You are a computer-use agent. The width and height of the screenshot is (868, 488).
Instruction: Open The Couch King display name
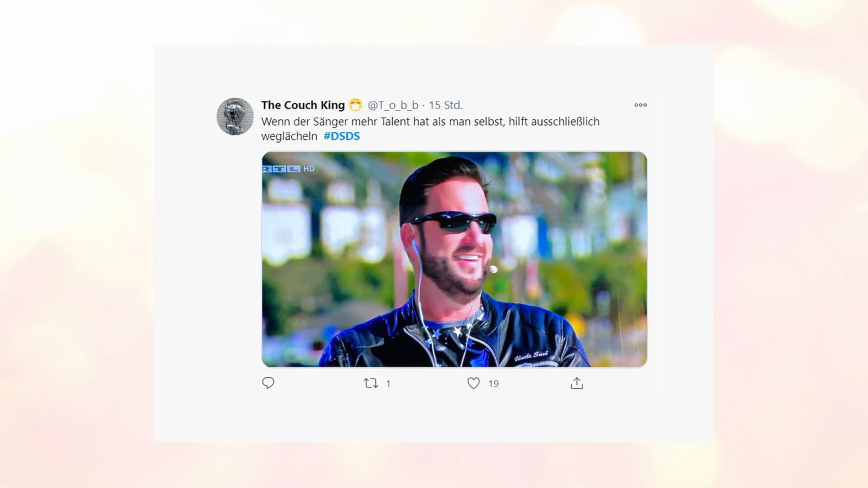(303, 105)
